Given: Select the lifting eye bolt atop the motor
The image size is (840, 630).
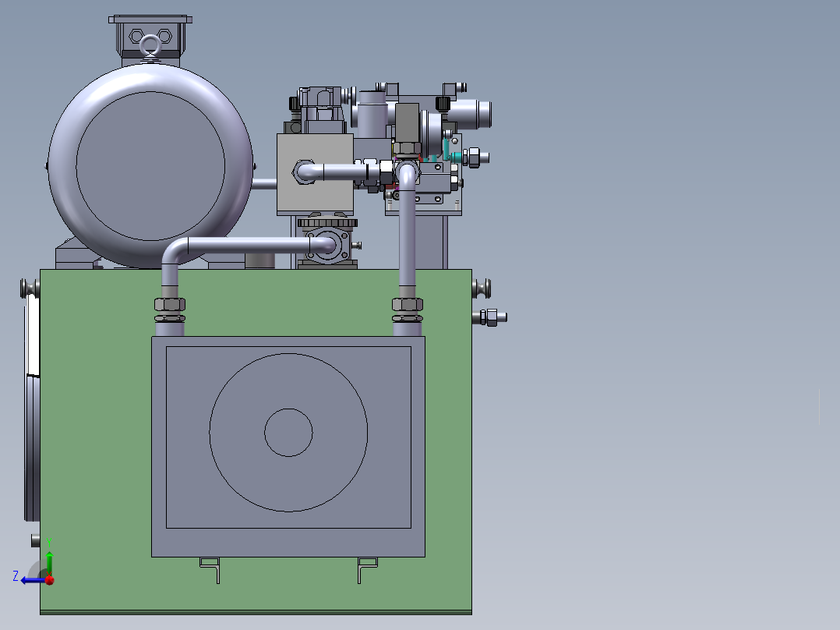Looking at the screenshot, I should [151, 48].
